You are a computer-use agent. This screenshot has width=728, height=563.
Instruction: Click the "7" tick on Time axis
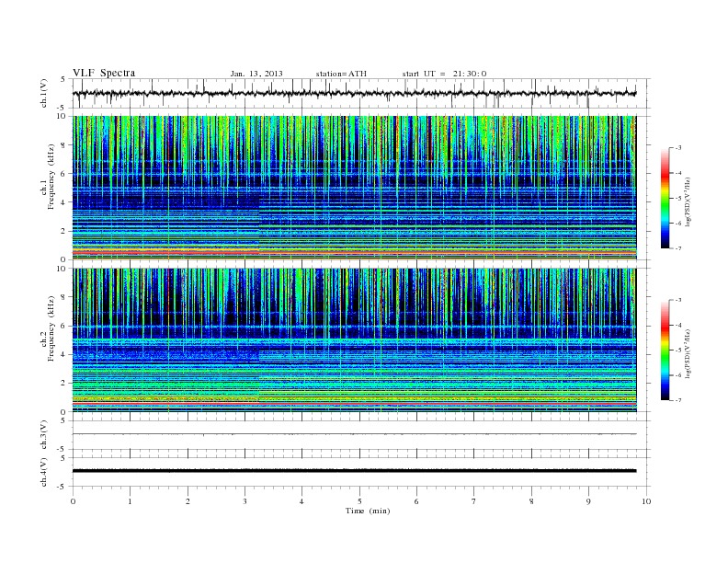(x=474, y=501)
